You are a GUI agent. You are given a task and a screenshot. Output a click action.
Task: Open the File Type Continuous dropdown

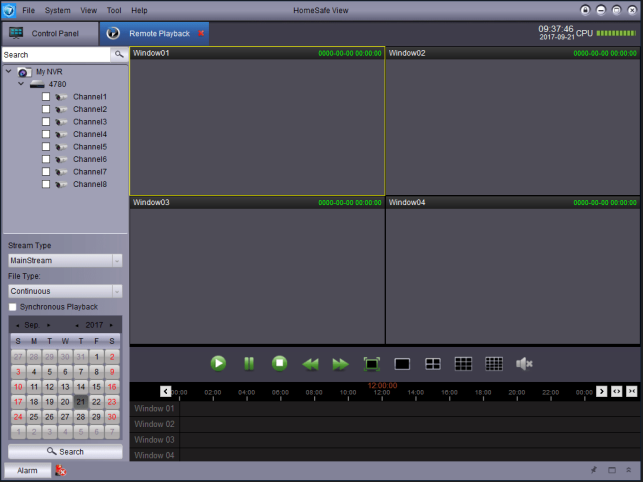(65, 291)
